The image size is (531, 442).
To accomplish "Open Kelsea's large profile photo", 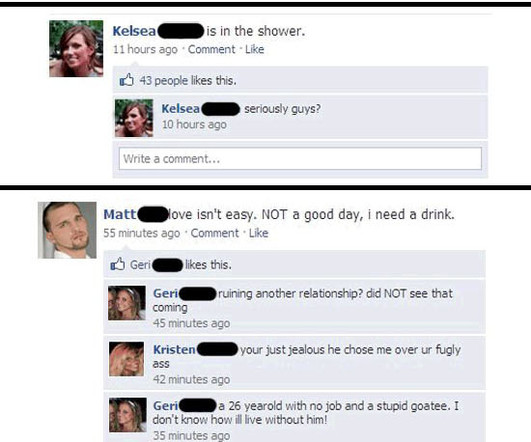I will coord(76,48).
